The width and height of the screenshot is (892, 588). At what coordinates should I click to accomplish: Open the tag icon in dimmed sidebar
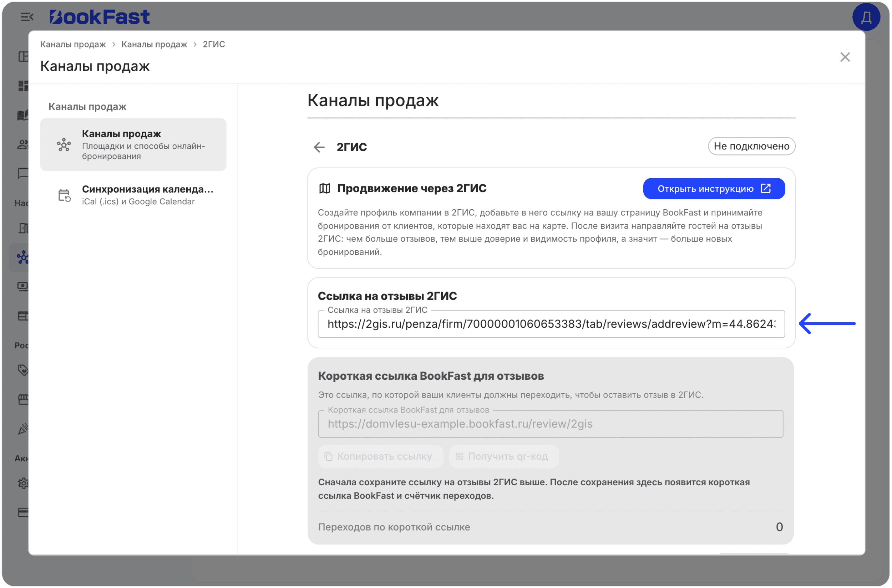(23, 370)
